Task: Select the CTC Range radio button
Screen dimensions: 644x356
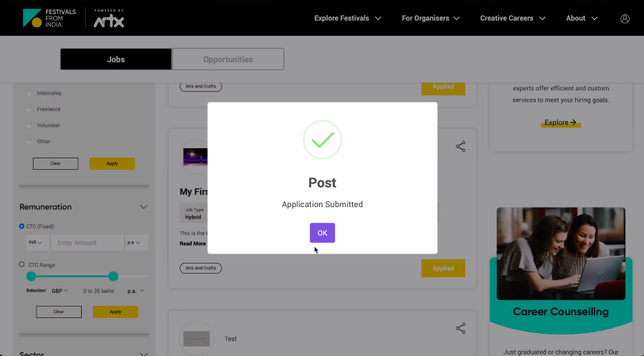Action: pos(22,265)
